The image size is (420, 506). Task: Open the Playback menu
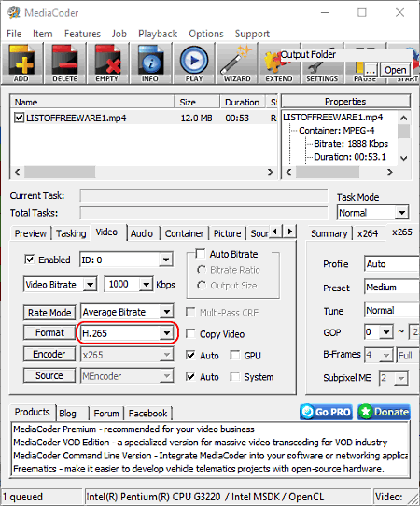[158, 34]
